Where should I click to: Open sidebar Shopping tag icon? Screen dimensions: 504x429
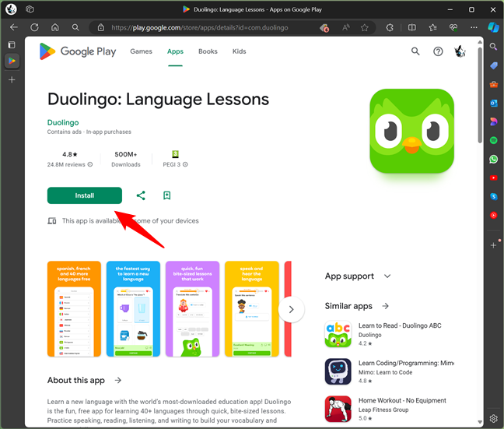(493, 65)
